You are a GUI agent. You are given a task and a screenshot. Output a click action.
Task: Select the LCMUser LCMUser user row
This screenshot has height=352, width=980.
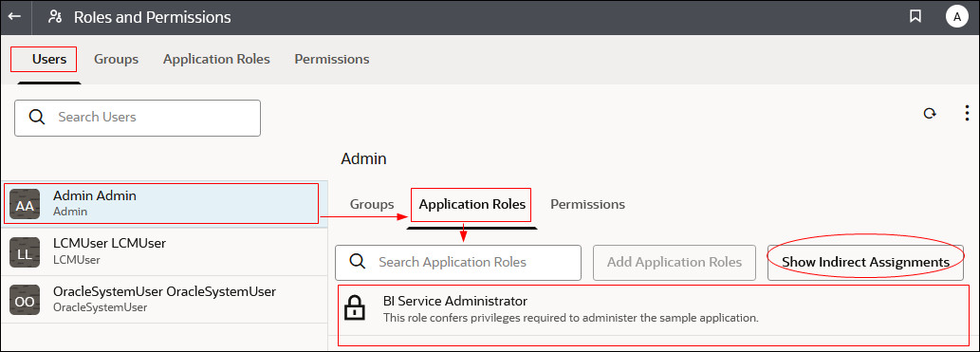click(x=163, y=251)
